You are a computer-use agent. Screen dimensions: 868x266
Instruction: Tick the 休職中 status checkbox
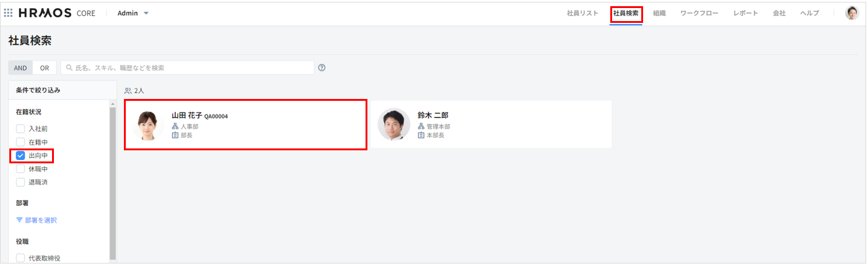20,168
